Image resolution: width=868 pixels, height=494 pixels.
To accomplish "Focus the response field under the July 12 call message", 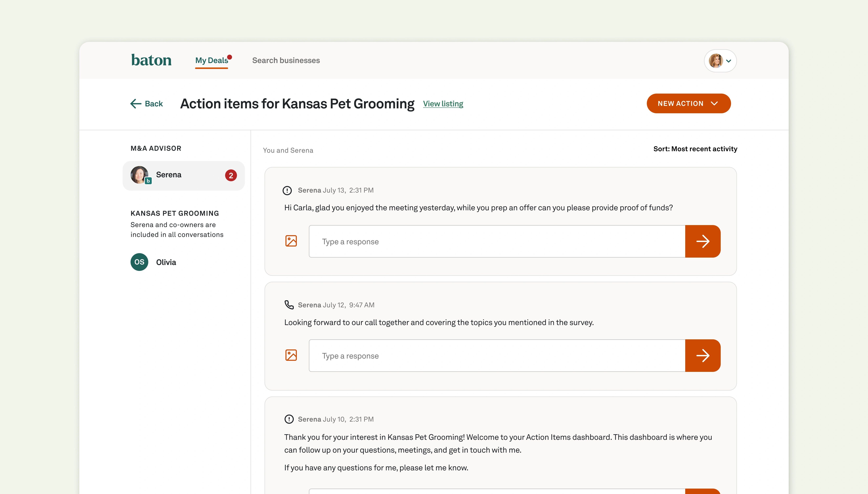I will click(497, 356).
